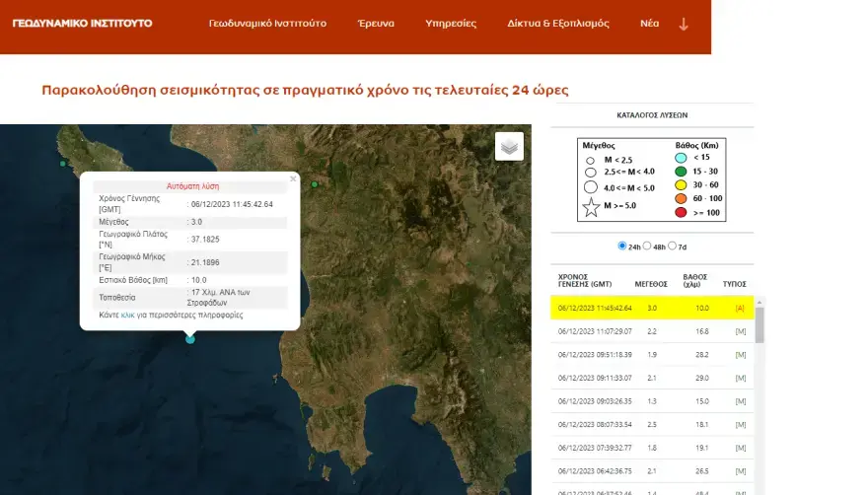Click the green marker on the western island
868x495 pixels.
click(x=63, y=164)
